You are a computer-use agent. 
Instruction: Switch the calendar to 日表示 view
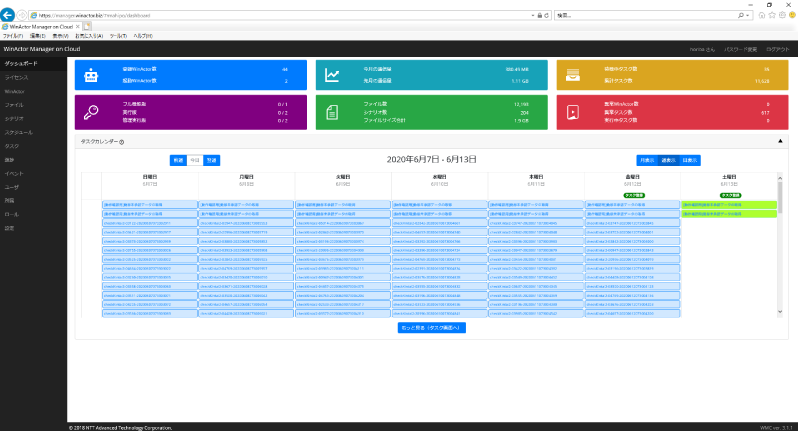(x=690, y=159)
